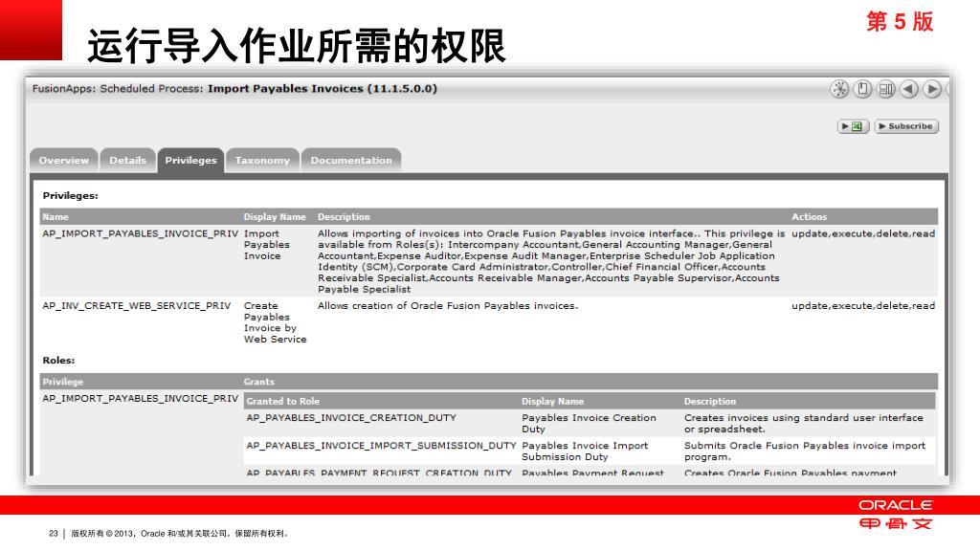Select the Privileges tab
This screenshot has height=551, width=980.
pyautogui.click(x=190, y=161)
